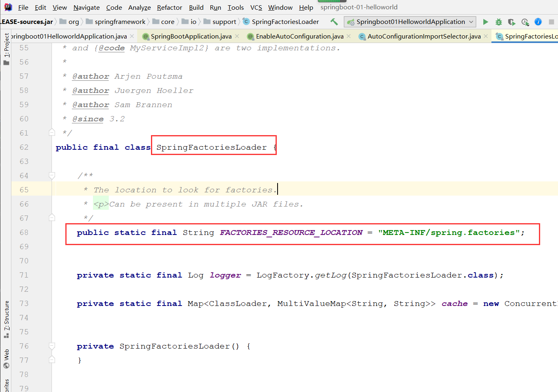Open the File menu
This screenshot has width=558, height=392.
click(23, 7)
